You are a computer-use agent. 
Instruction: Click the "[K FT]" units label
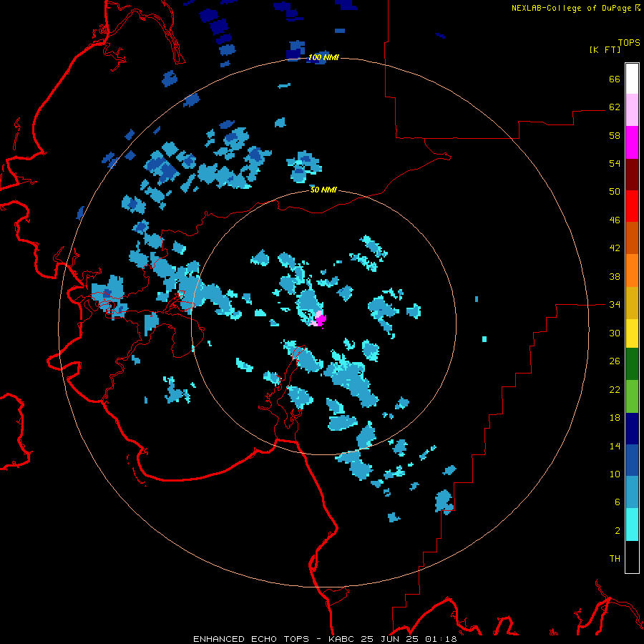(x=605, y=49)
